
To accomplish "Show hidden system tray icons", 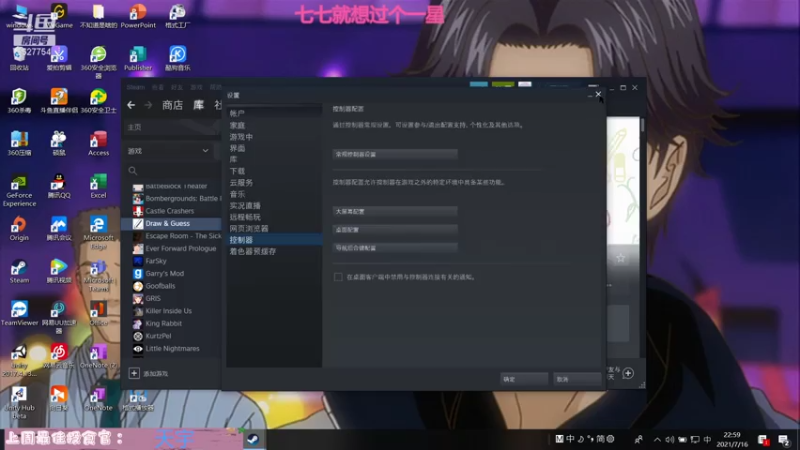I will click(657, 439).
